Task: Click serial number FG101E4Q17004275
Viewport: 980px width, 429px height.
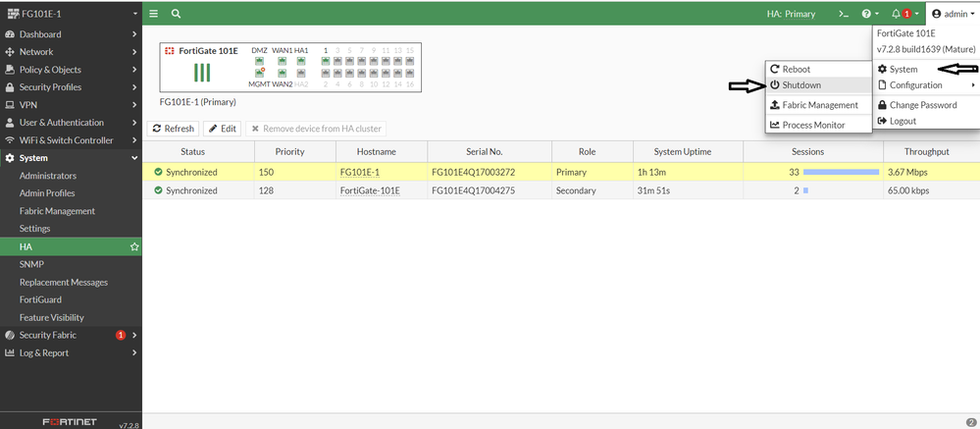Action: 473,190
